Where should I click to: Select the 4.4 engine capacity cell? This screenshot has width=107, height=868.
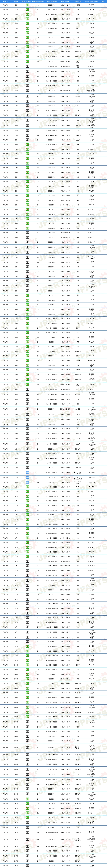(38, 228)
